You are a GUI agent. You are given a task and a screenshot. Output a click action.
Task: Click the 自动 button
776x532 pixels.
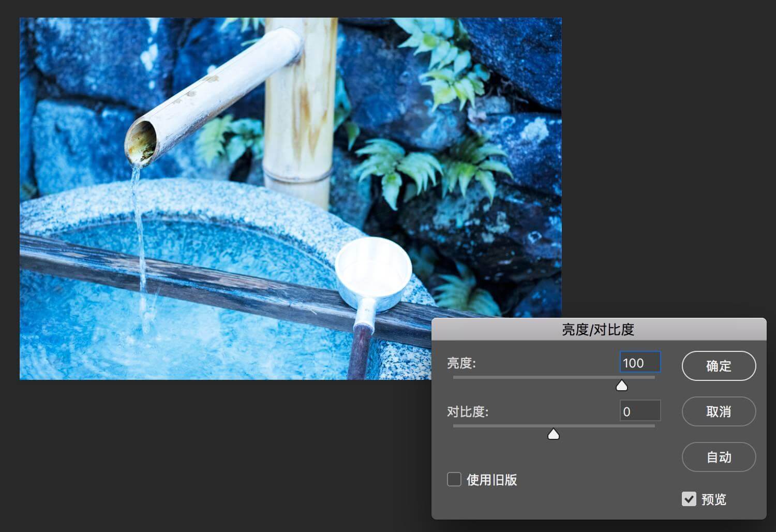coord(719,457)
